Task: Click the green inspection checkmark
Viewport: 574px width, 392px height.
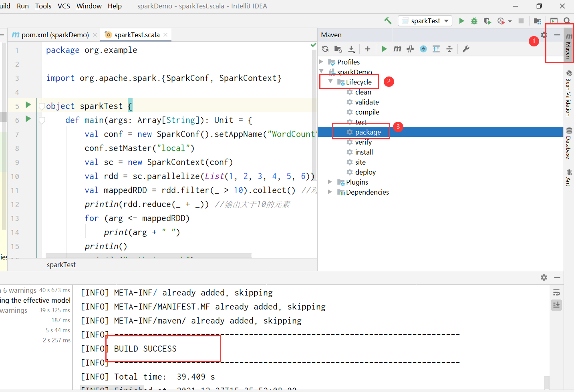Action: point(313,45)
